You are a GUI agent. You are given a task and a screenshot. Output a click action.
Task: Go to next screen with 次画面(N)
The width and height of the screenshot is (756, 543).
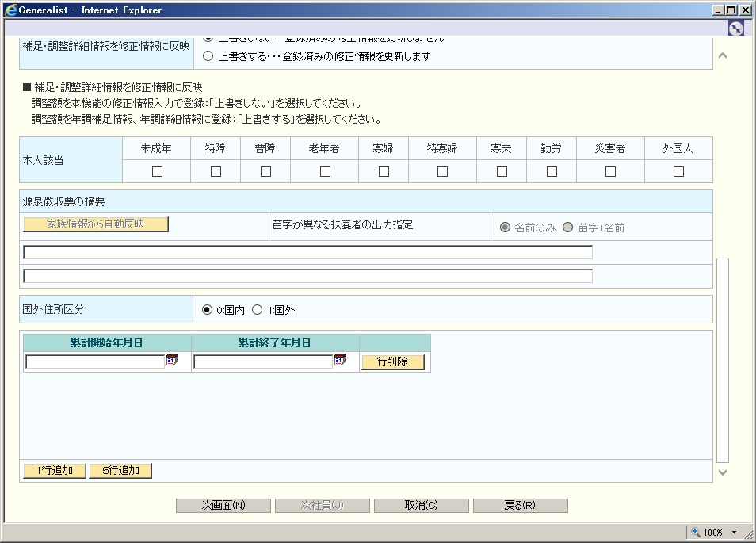pos(223,506)
